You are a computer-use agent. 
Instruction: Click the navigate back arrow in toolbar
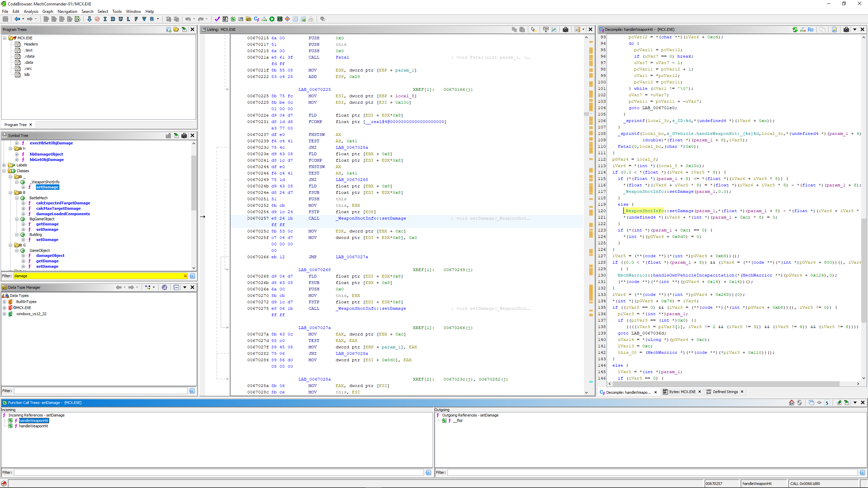tap(17, 19)
